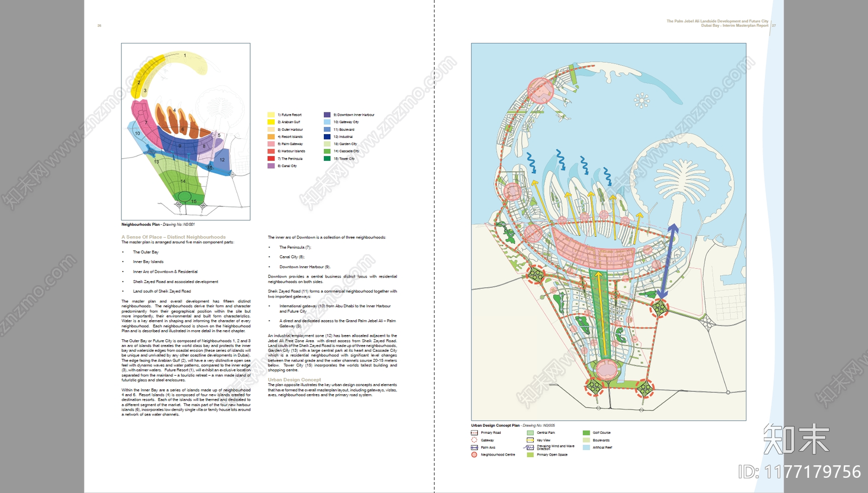Click the Boulevards legend swatch

[586, 440]
